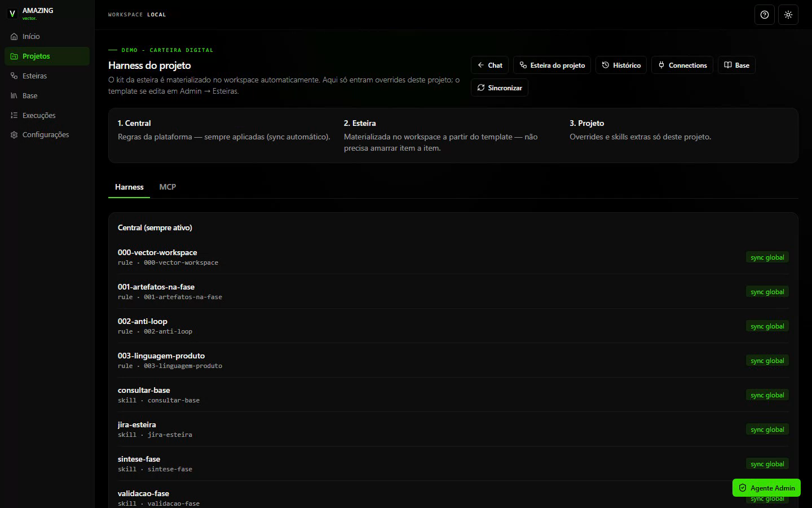Image resolution: width=812 pixels, height=508 pixels.
Task: Click the sintese-fase skill row
Action: coord(453,464)
